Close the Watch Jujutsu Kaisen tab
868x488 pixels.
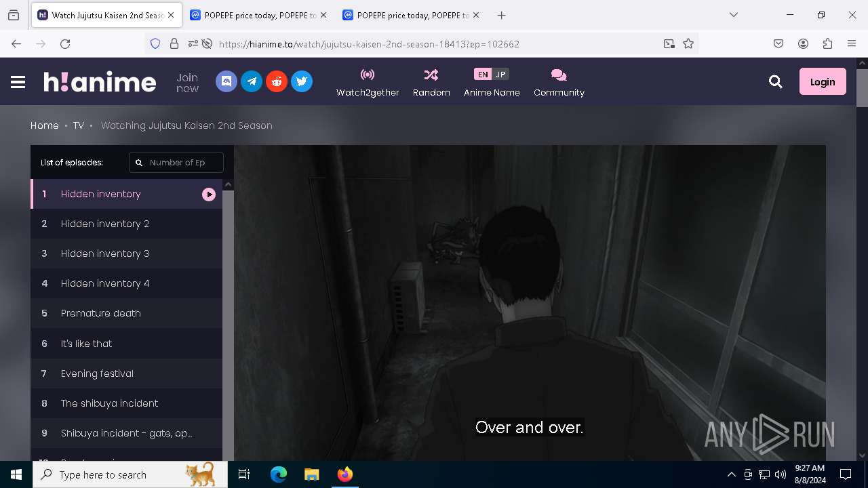[171, 15]
